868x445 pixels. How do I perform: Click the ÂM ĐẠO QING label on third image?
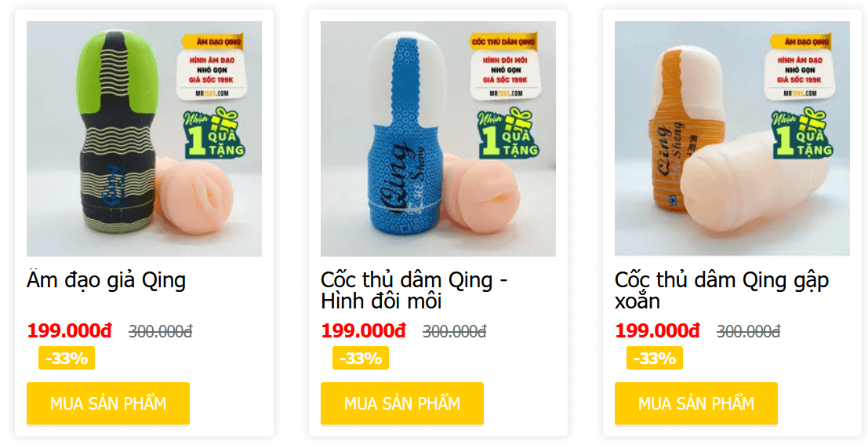800,42
